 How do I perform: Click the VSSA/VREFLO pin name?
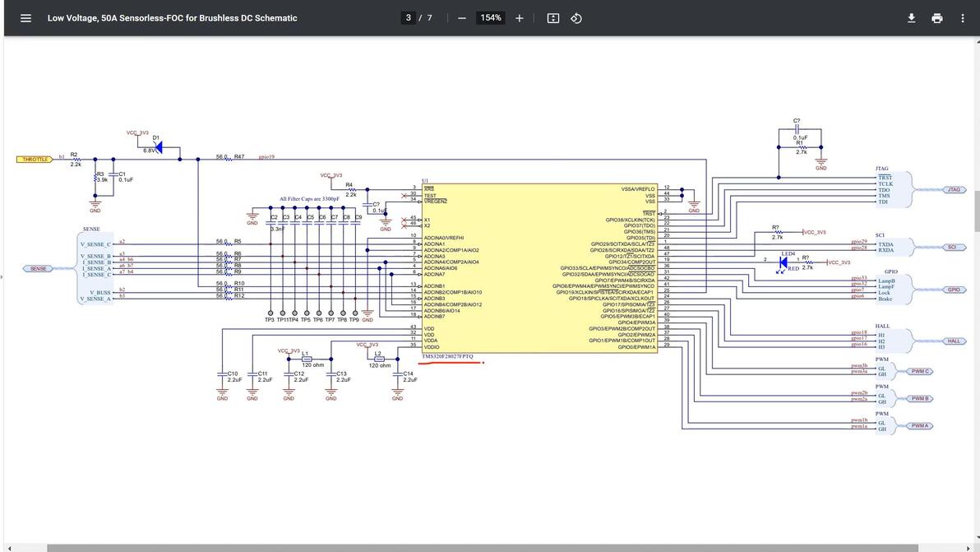638,189
